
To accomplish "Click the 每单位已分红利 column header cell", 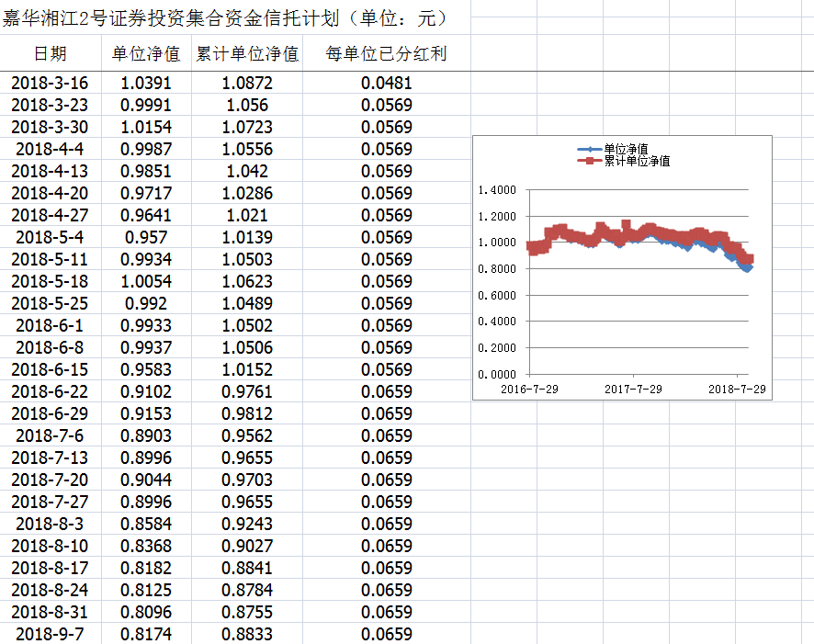I will [x=386, y=53].
